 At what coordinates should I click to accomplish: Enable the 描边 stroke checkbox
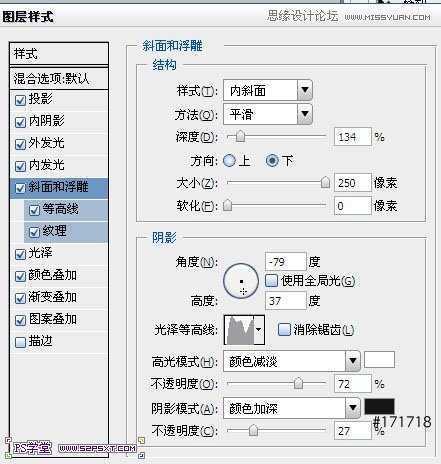pos(20,342)
